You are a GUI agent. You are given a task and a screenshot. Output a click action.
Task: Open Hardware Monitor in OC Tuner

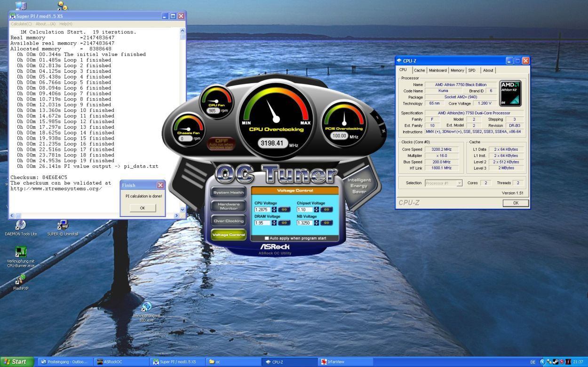point(229,206)
